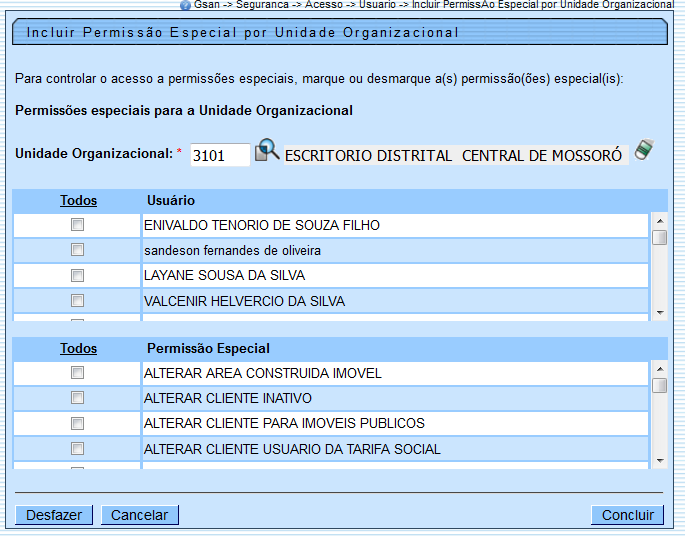Click the down arrow of the Usuário list scrollbar
This screenshot has height=536, width=685.
[659, 313]
